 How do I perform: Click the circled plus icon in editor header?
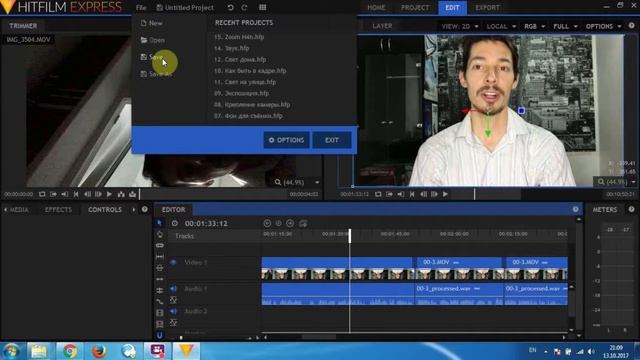tap(290, 223)
